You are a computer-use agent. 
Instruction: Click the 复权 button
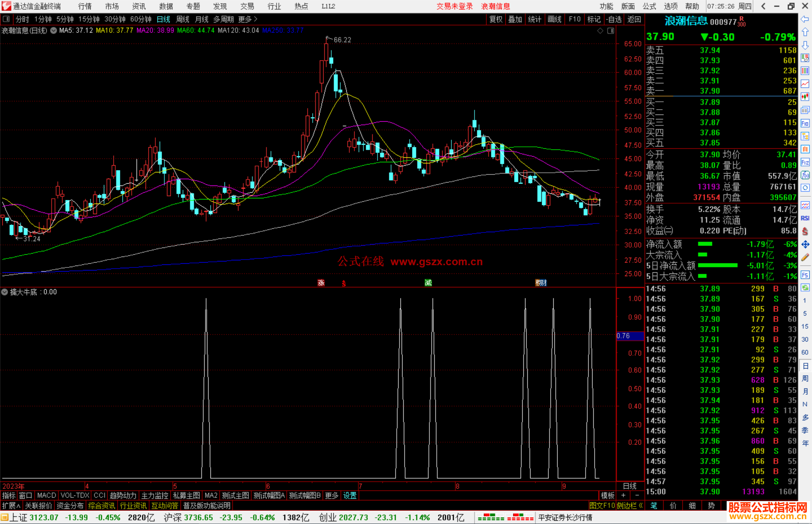[496, 19]
